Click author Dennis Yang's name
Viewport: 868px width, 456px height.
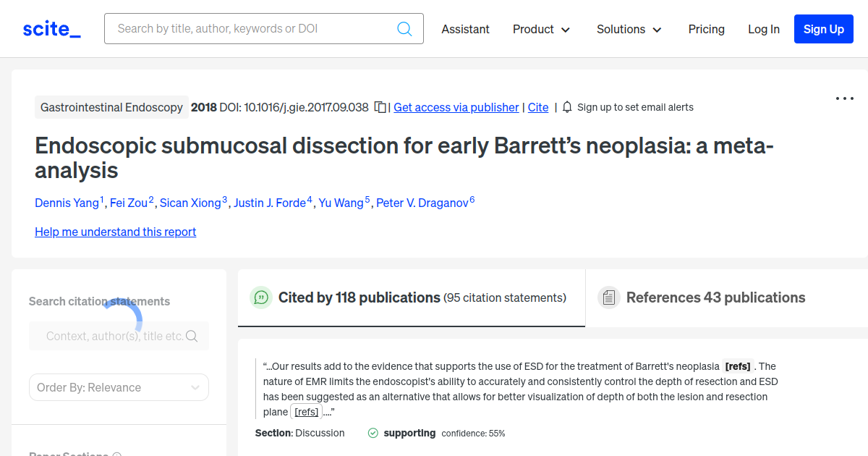pyautogui.click(x=66, y=203)
